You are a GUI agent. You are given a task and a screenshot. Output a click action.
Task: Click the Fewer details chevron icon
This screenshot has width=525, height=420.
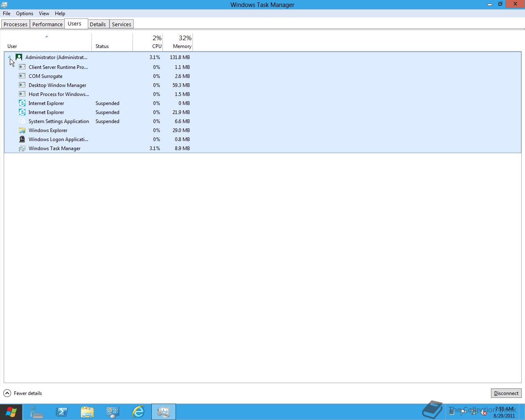point(7,393)
